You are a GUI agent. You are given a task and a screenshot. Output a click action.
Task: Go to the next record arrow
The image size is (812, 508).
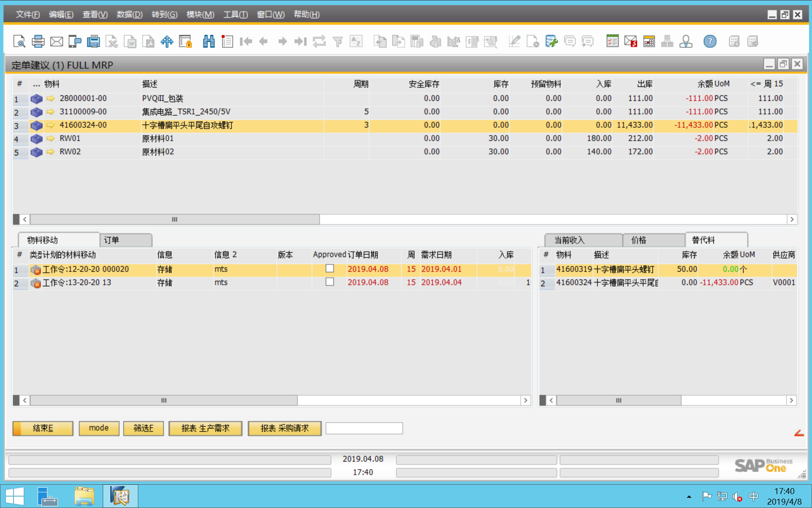(283, 41)
